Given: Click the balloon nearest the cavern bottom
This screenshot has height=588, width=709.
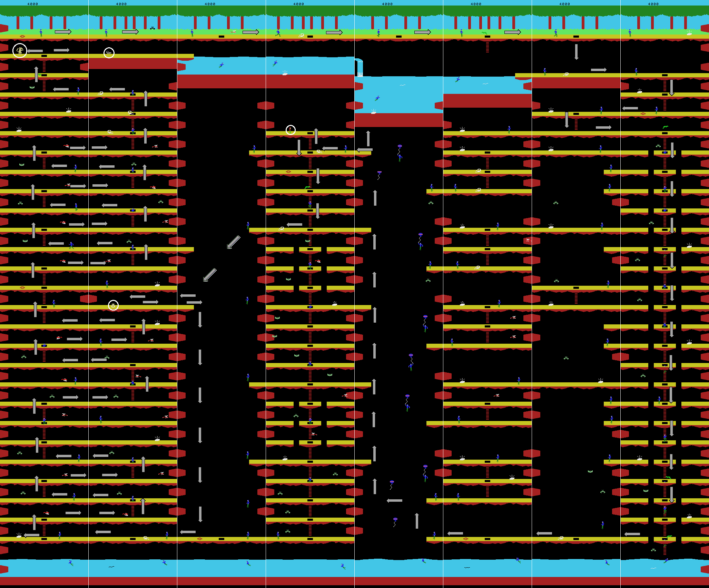Looking at the screenshot, I should pos(395,522).
